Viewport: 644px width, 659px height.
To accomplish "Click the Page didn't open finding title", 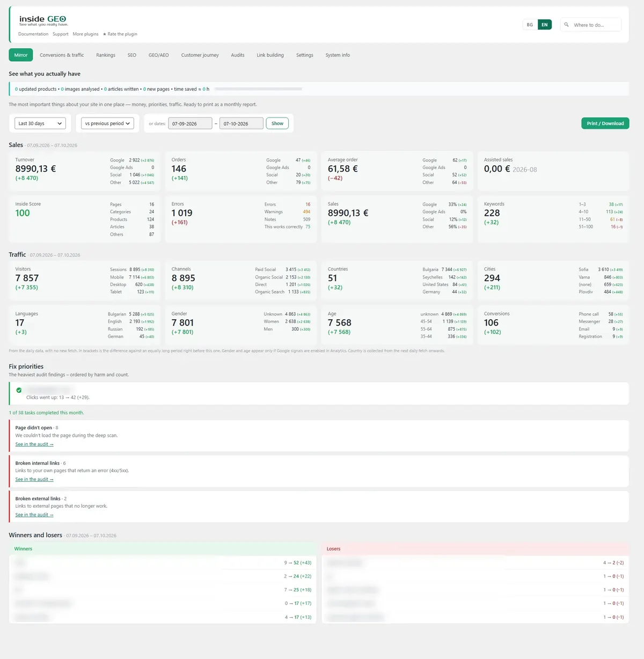I will click(x=34, y=428).
